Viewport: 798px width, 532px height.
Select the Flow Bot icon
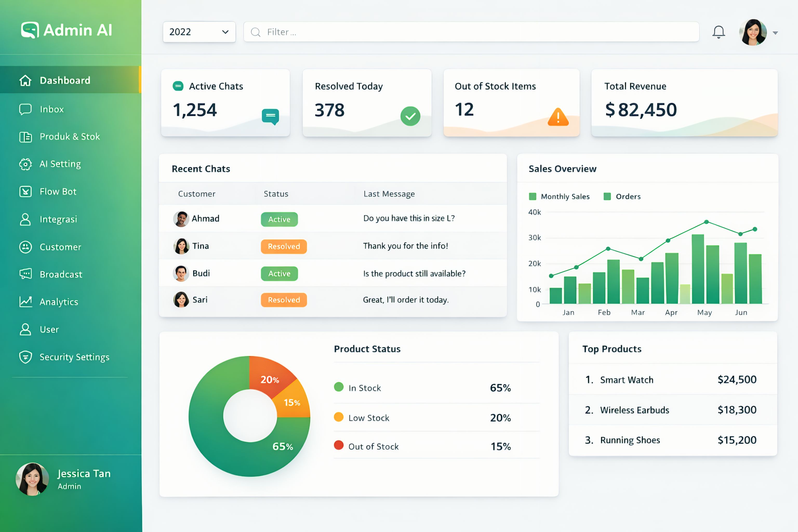(x=25, y=191)
